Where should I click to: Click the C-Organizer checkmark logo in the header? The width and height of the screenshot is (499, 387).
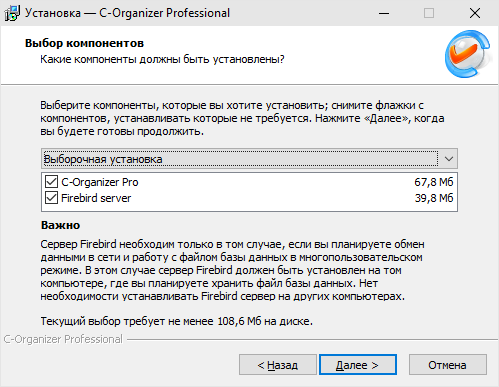[468, 54]
